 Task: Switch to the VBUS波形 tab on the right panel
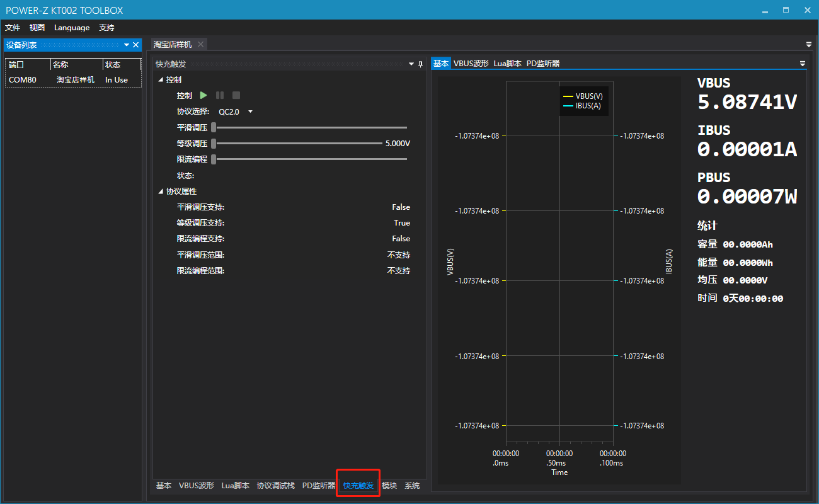471,64
